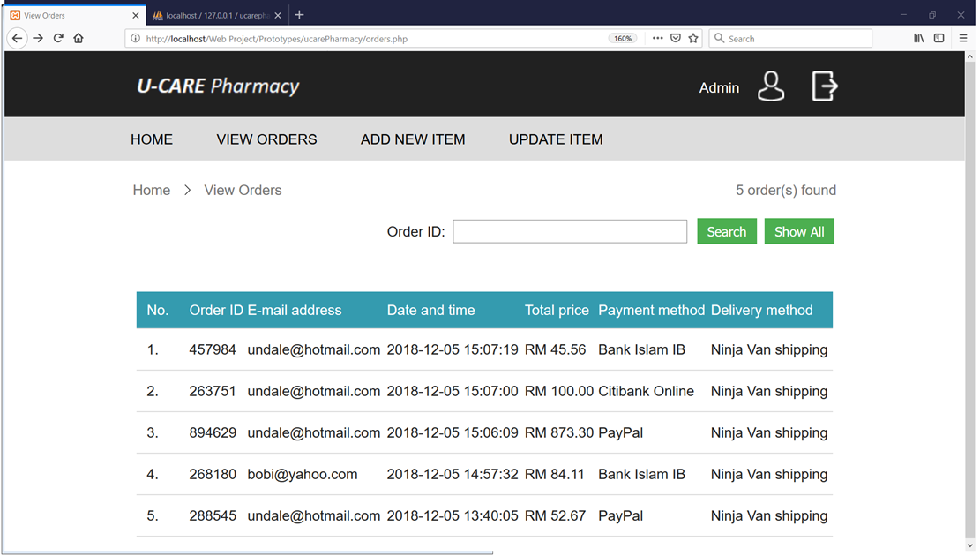
Task: Click the date 2018-12-05 13:40:05
Action: 453,516
